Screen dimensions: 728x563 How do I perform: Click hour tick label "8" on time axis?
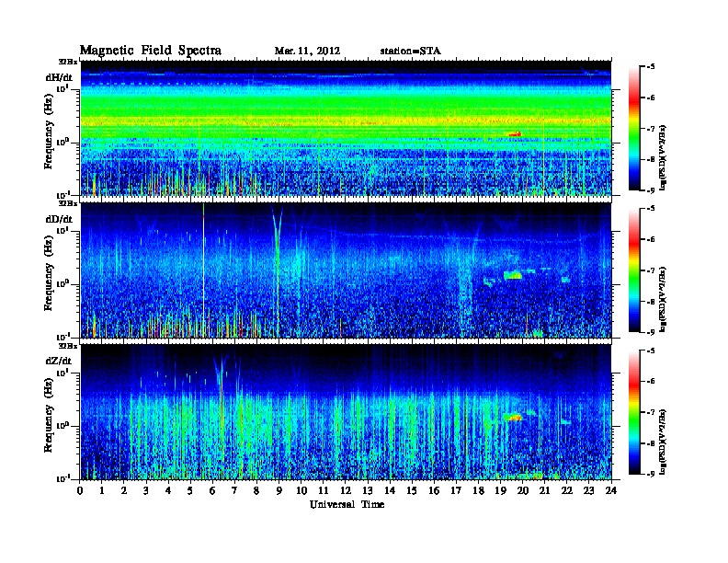click(256, 491)
